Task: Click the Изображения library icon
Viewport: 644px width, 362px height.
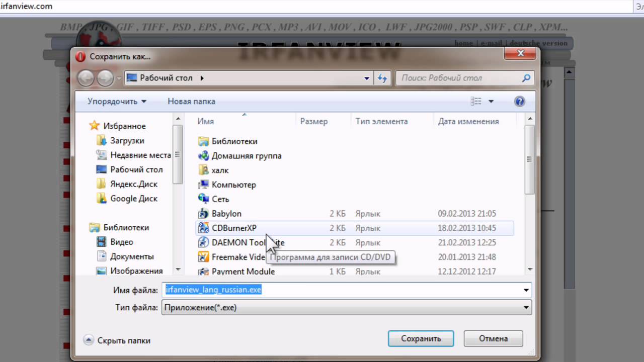Action: (101, 271)
